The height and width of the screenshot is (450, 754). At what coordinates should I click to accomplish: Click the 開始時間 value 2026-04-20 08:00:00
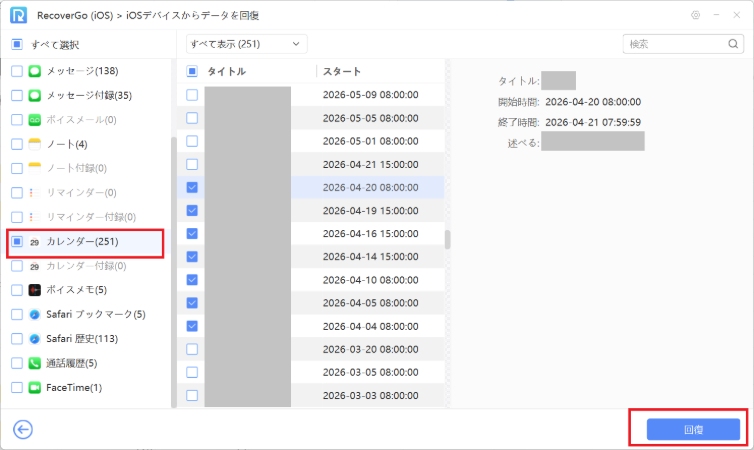pos(593,102)
